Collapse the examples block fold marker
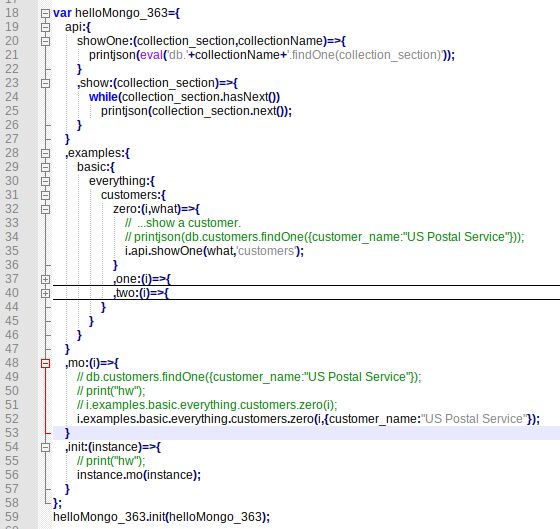The image size is (560, 529). [45, 154]
